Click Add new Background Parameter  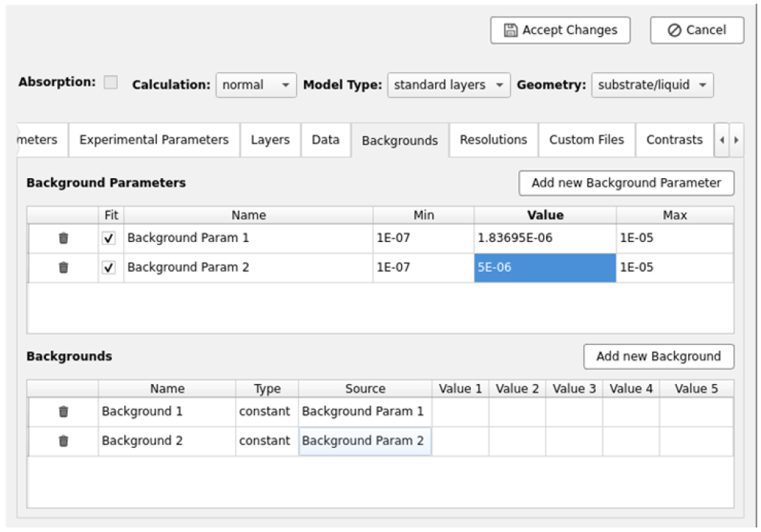(x=626, y=183)
